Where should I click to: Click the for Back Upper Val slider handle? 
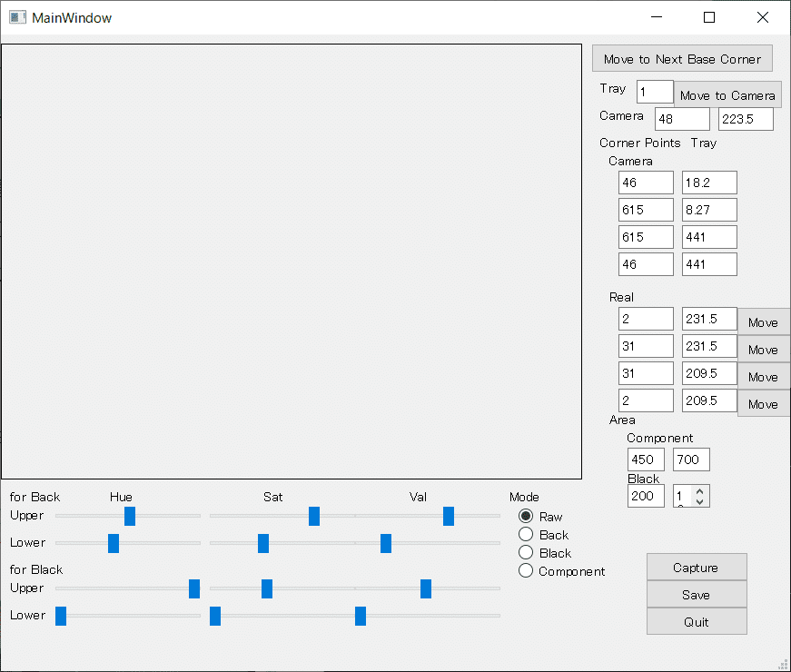pyautogui.click(x=449, y=516)
